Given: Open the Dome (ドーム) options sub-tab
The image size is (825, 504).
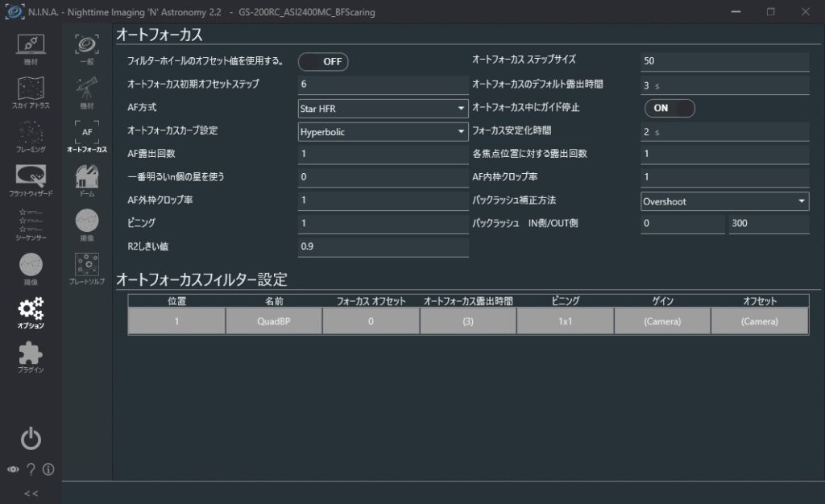Looking at the screenshot, I should point(87,181).
